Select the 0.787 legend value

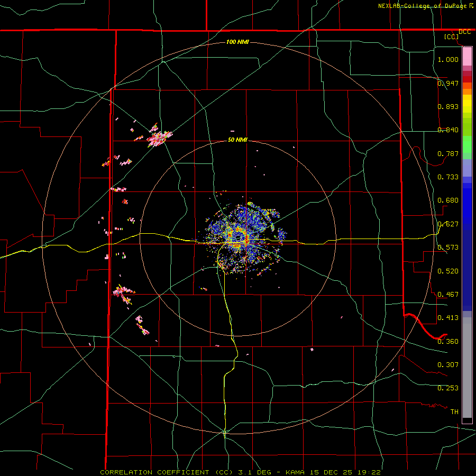click(x=448, y=153)
